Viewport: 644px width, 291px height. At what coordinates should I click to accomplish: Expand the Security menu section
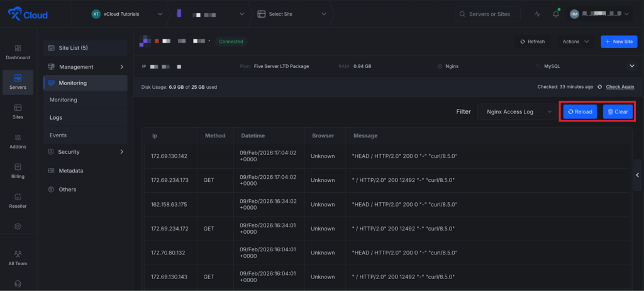[x=85, y=152]
